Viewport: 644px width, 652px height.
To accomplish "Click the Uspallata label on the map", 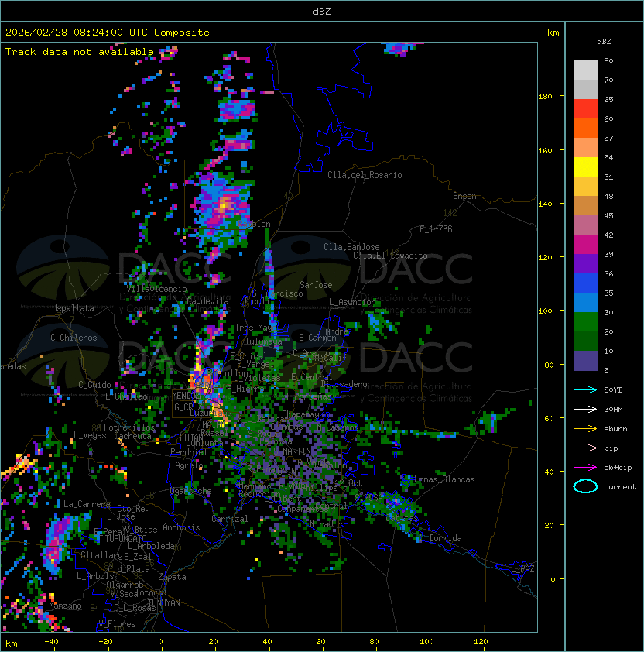I will pos(73,308).
